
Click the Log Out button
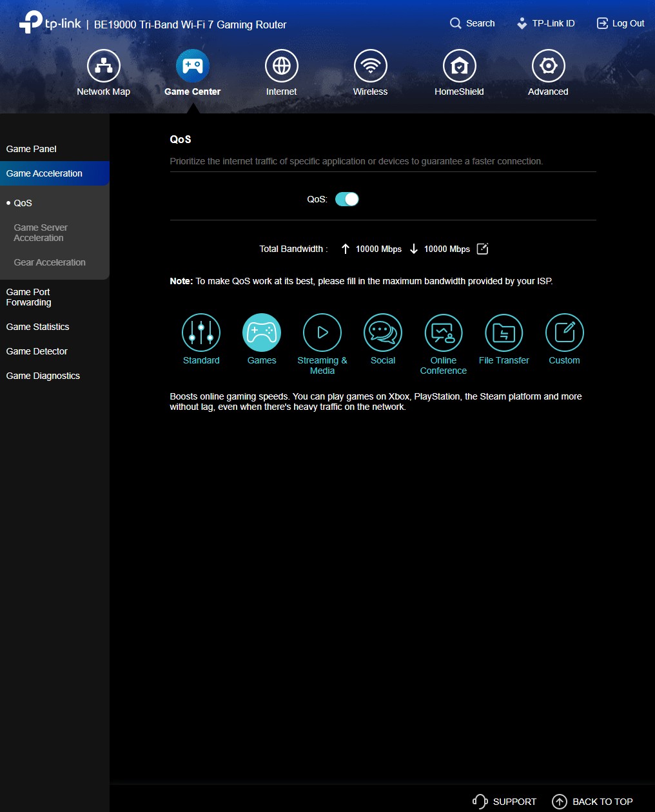click(x=620, y=23)
